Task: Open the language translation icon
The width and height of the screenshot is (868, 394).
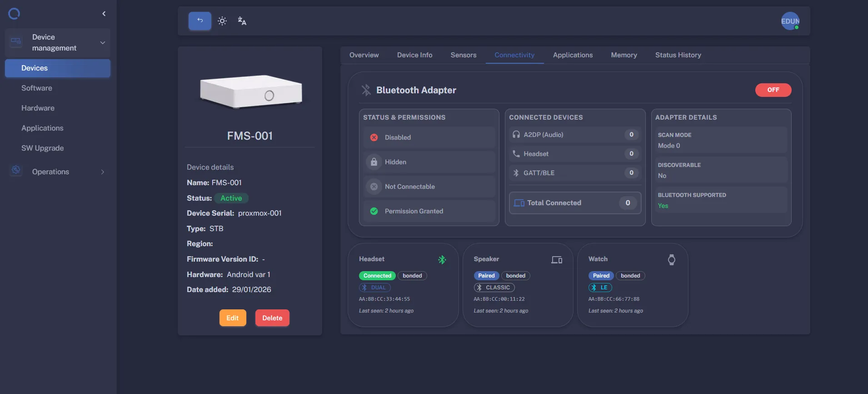Action: tap(242, 21)
